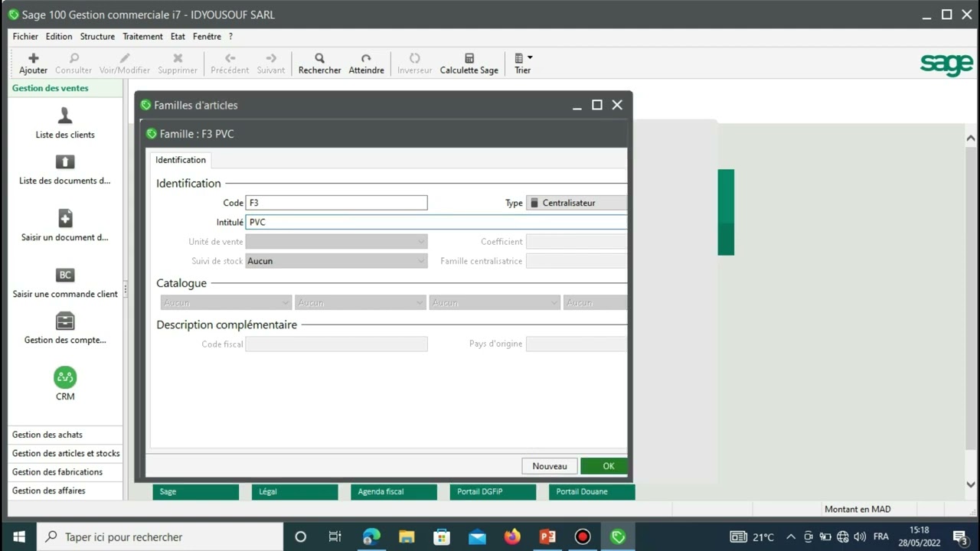The width and height of the screenshot is (980, 551).
Task: Click the Coefficient field
Action: pos(576,241)
